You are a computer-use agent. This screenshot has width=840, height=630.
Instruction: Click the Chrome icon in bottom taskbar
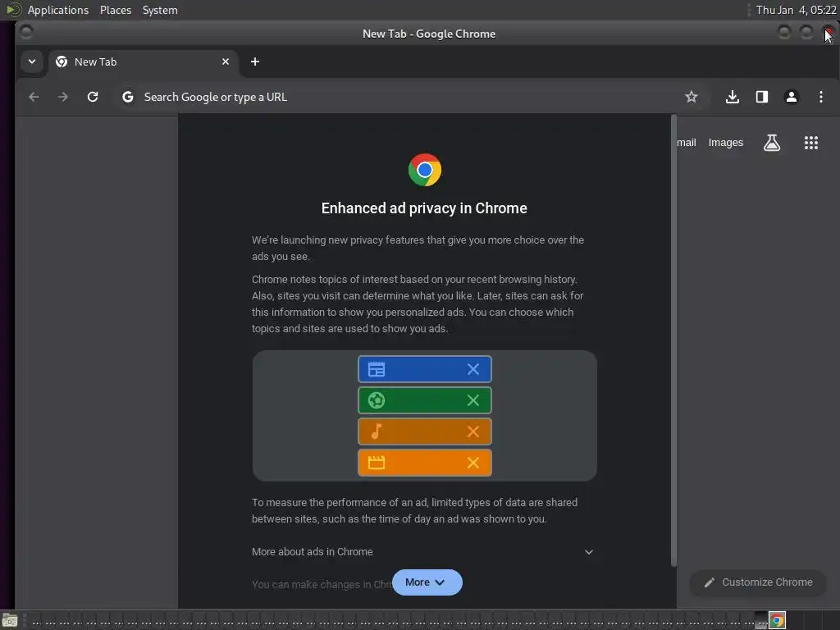(x=777, y=621)
